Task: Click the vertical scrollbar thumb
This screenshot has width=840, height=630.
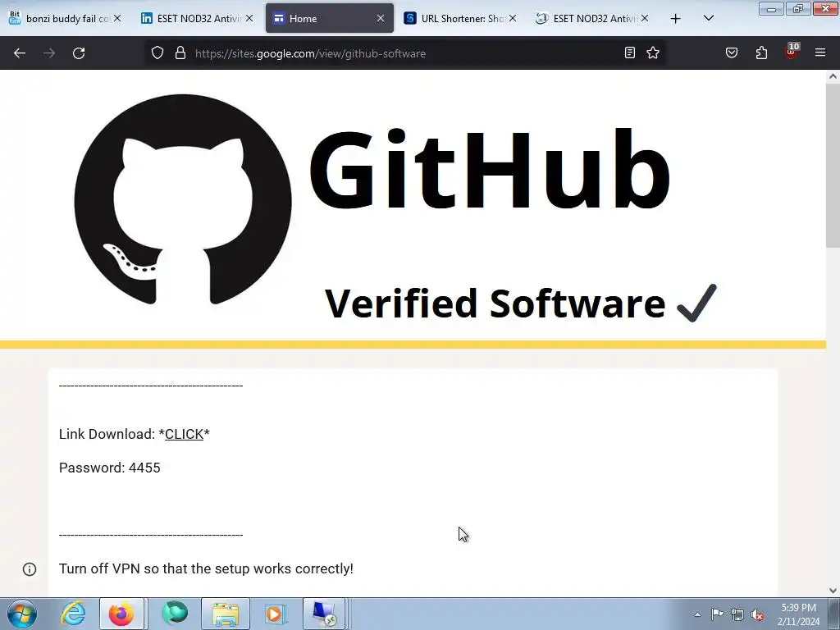Action: [833, 164]
